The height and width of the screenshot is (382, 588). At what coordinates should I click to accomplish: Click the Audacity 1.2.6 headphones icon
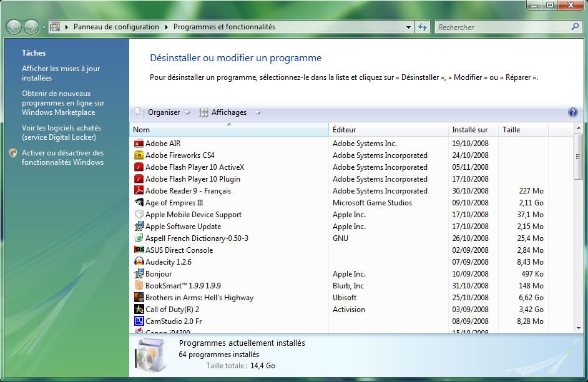pos(139,262)
